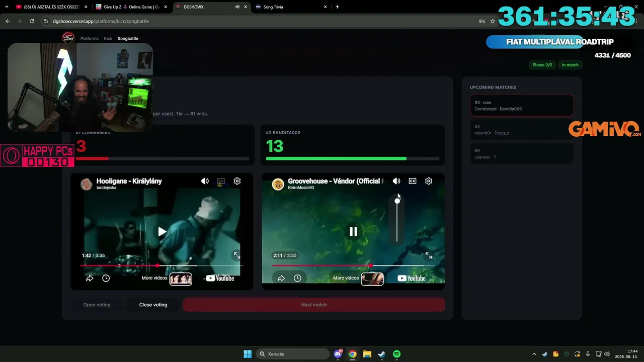Screen dimensions: 644x362
Task: Mute the DGSHOWX tab audio icon
Action: click(x=237, y=7)
